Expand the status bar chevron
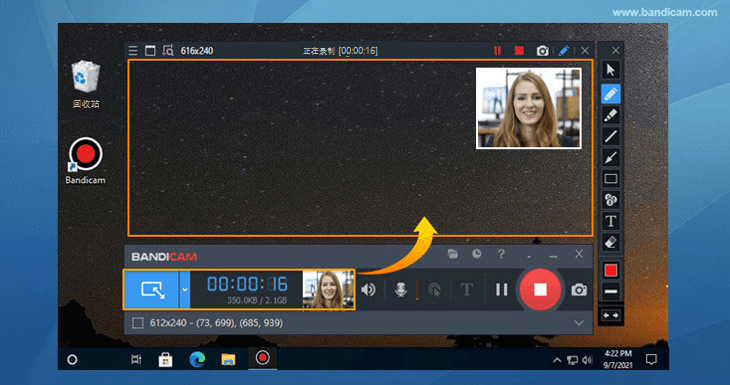Viewport: 730px width, 385px height. tap(579, 323)
